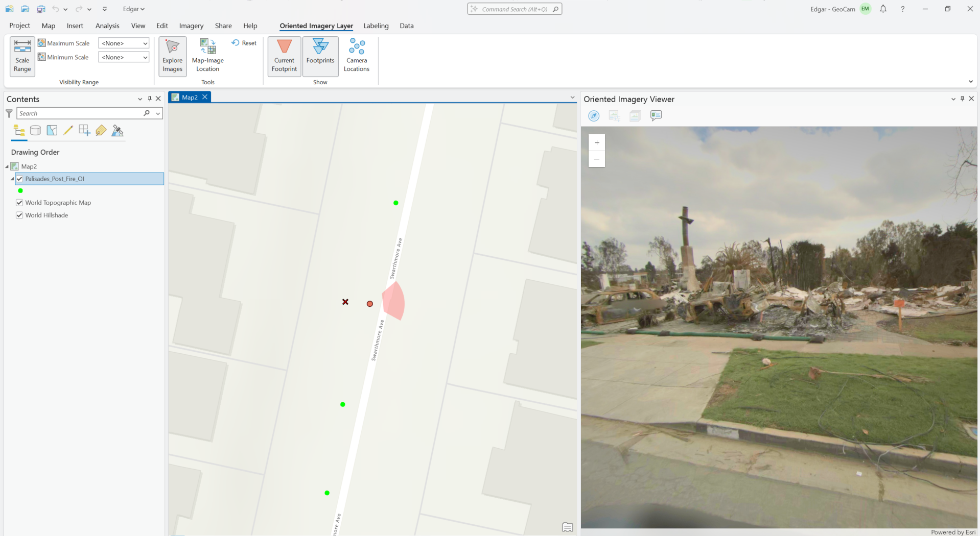Open the Contents search options dropdown

point(158,113)
